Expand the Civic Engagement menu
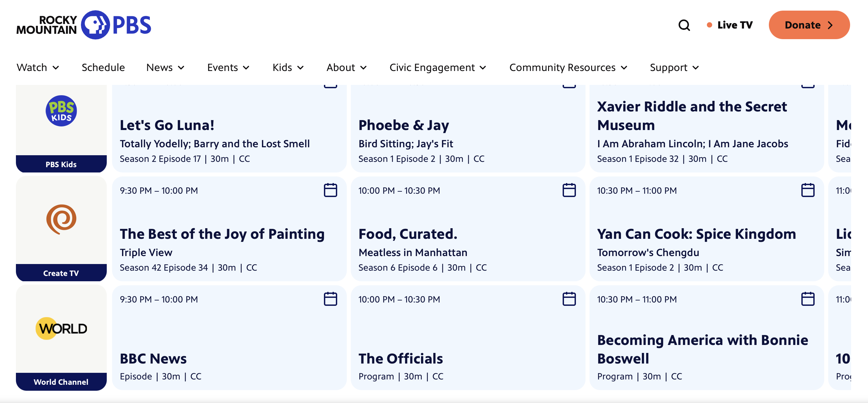Screen dimensions: 868x403 tap(438, 67)
